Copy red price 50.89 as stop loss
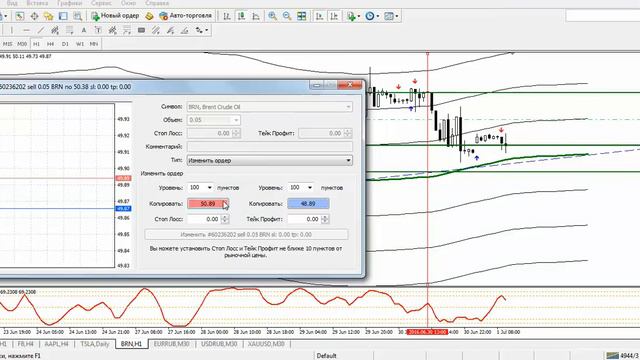The height and width of the screenshot is (360, 640). click(x=208, y=203)
